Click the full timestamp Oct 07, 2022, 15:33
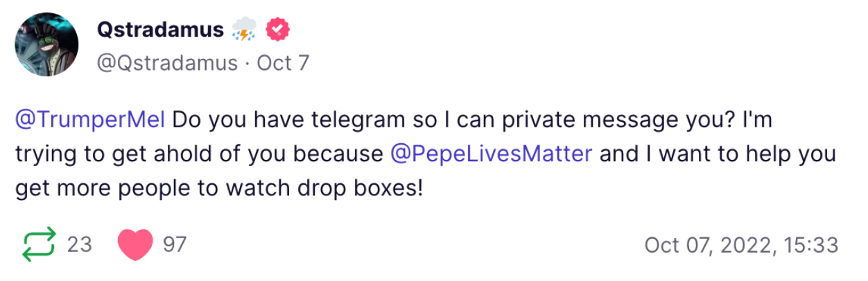 [x=741, y=245]
